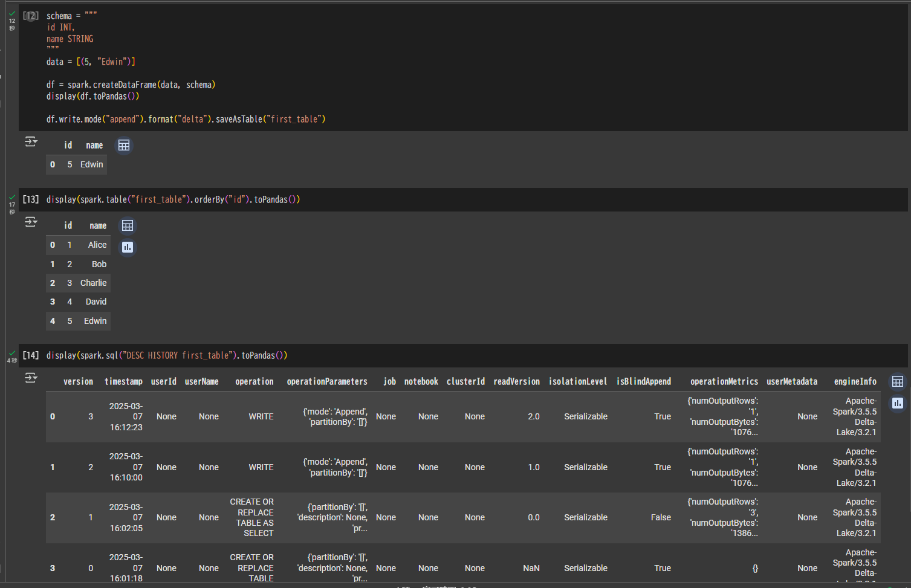This screenshot has height=588, width=911.
Task: Select the 'David' cell in the first_table output
Action: click(x=96, y=302)
